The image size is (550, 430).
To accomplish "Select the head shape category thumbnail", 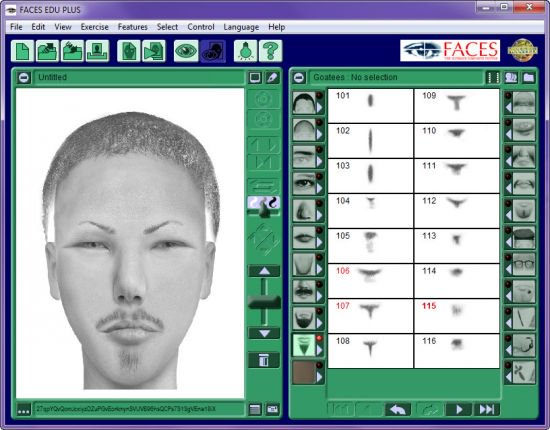I will pos(304,129).
